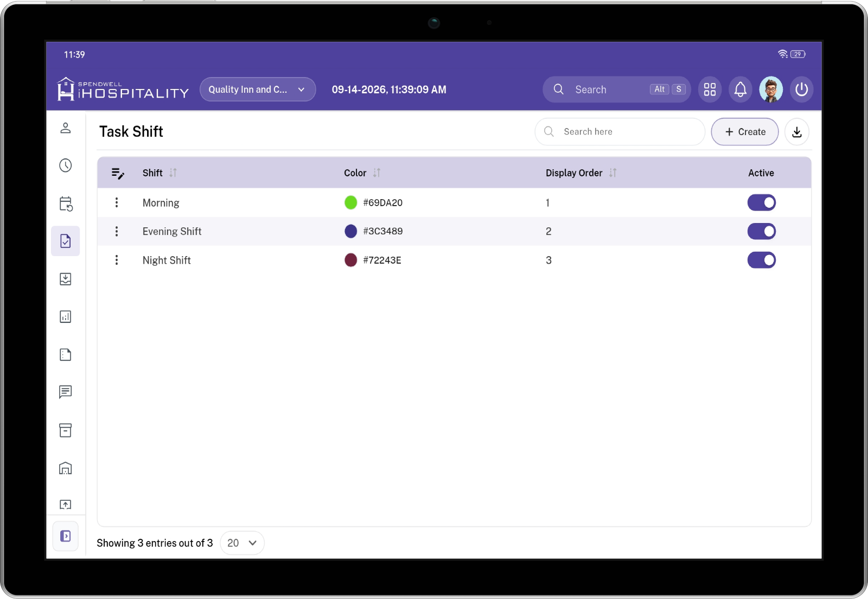Open the apps grid icon in header
The image size is (868, 599).
[710, 90]
